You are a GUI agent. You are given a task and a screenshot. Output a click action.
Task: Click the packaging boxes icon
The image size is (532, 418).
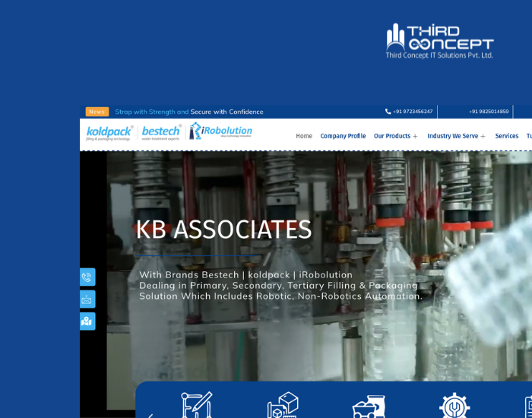pyautogui.click(x=283, y=404)
